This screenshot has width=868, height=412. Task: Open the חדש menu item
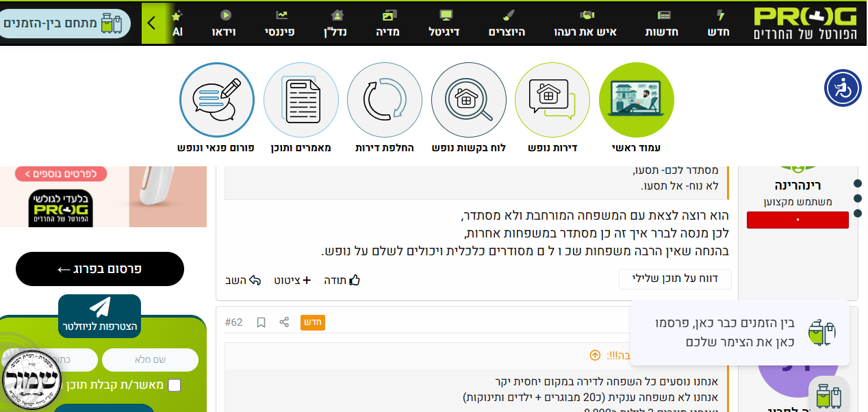719,23
